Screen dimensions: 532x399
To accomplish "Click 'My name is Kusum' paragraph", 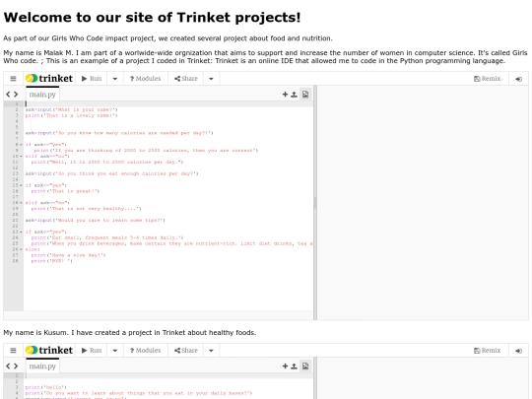I will coord(130,333).
